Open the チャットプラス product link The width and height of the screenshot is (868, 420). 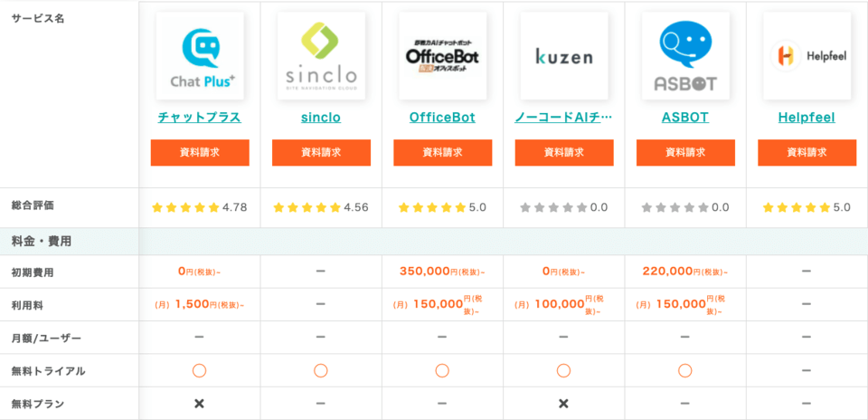[200, 118]
